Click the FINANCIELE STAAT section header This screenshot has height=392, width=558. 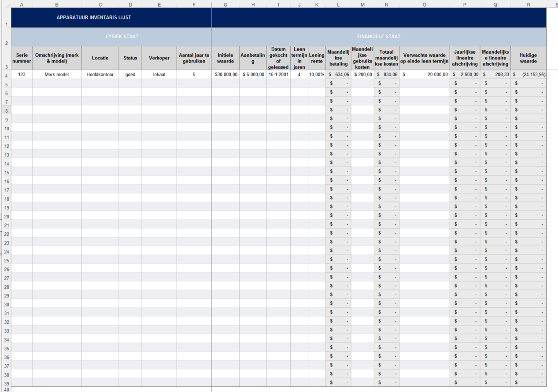pyautogui.click(x=379, y=37)
